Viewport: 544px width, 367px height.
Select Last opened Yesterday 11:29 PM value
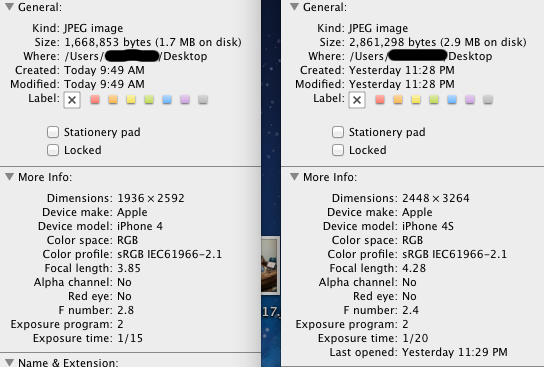pos(455,352)
